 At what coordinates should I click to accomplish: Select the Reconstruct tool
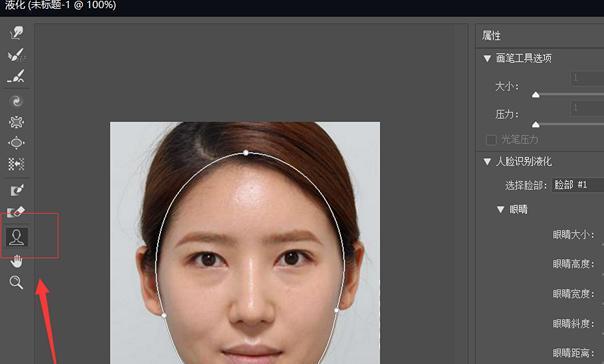coord(16,55)
